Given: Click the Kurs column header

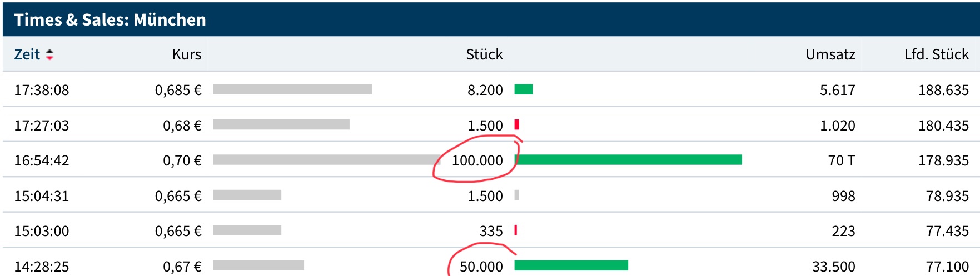Looking at the screenshot, I should [x=186, y=54].
